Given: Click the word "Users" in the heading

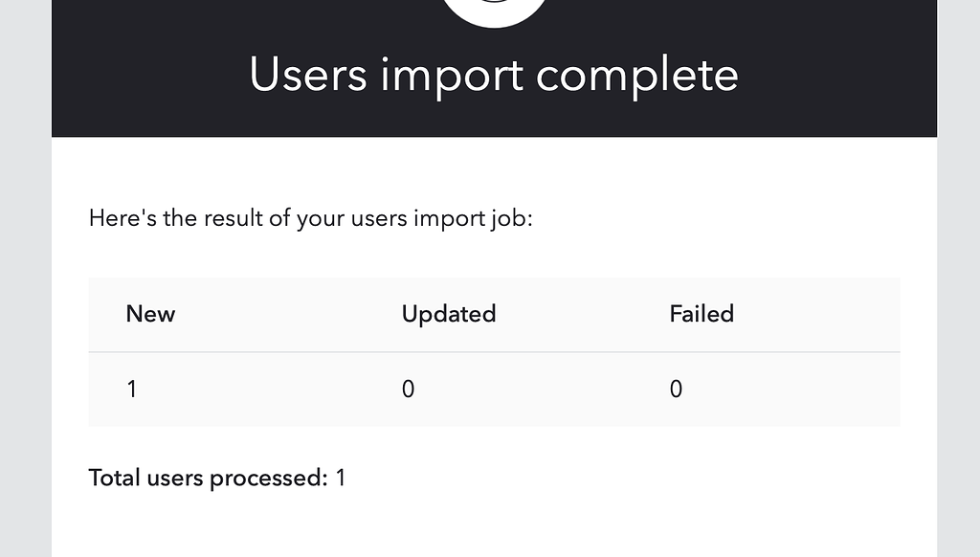Looking at the screenshot, I should [x=308, y=76].
